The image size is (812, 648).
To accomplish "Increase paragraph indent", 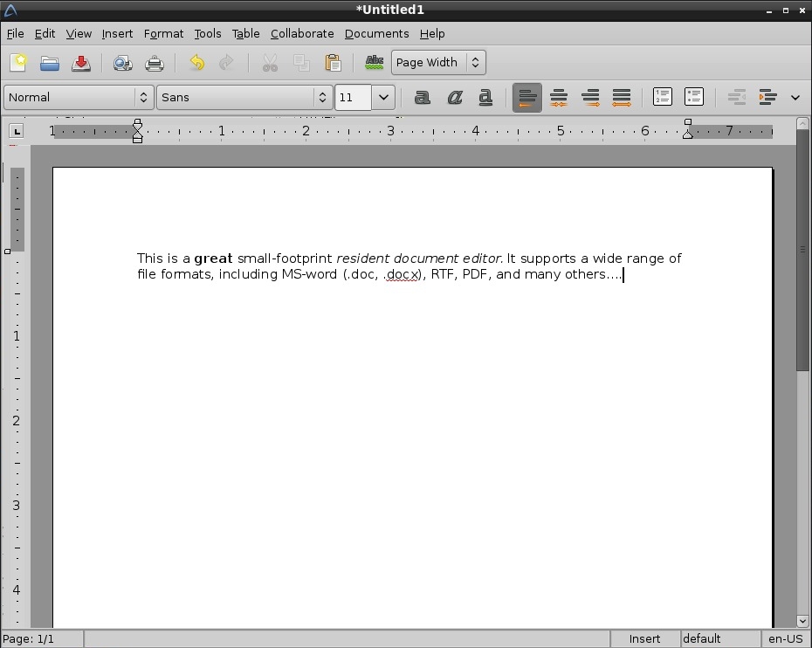I will pos(767,98).
